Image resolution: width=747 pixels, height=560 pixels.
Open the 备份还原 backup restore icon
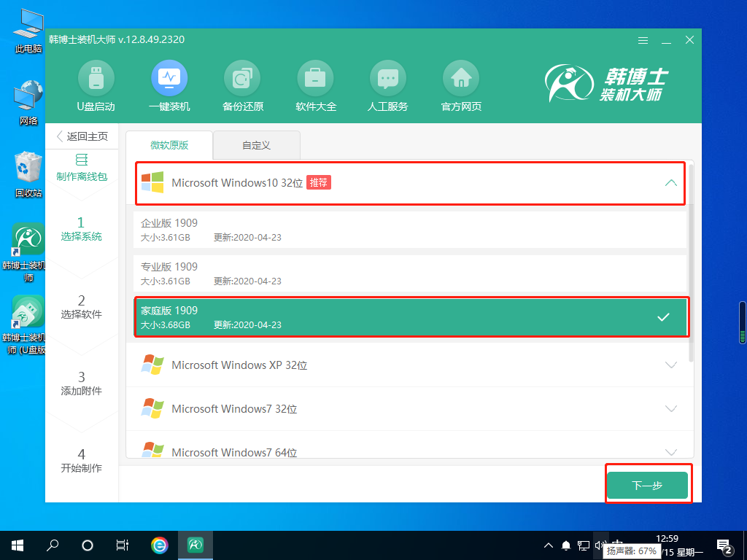pos(242,78)
